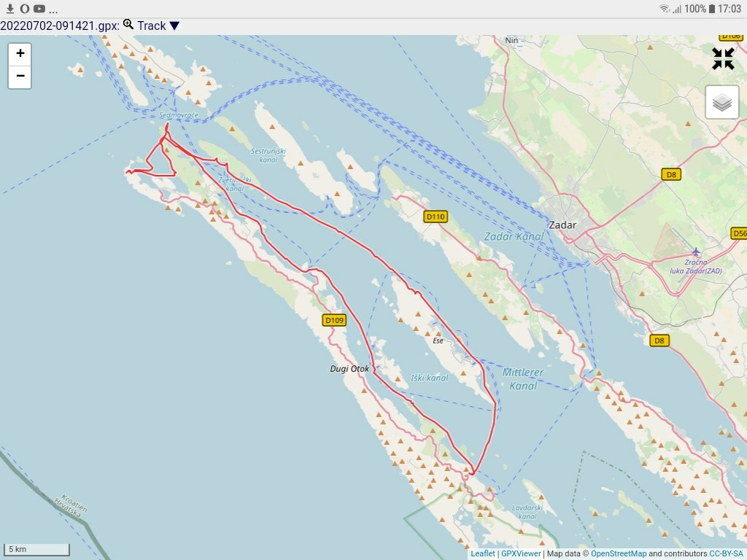Tap the YouTube notification icon
The image size is (747, 560).
(39, 9)
